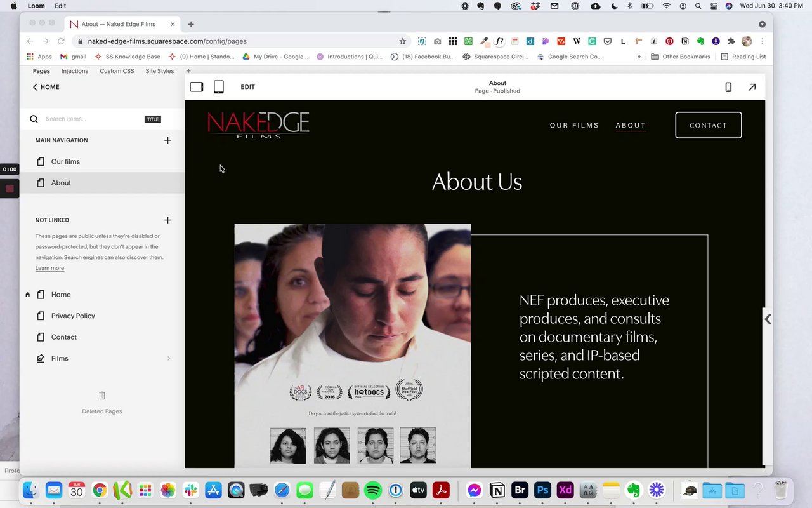The height and width of the screenshot is (508, 812).
Task: Expand the collapsed right side panel arrow
Action: pyautogui.click(x=768, y=319)
